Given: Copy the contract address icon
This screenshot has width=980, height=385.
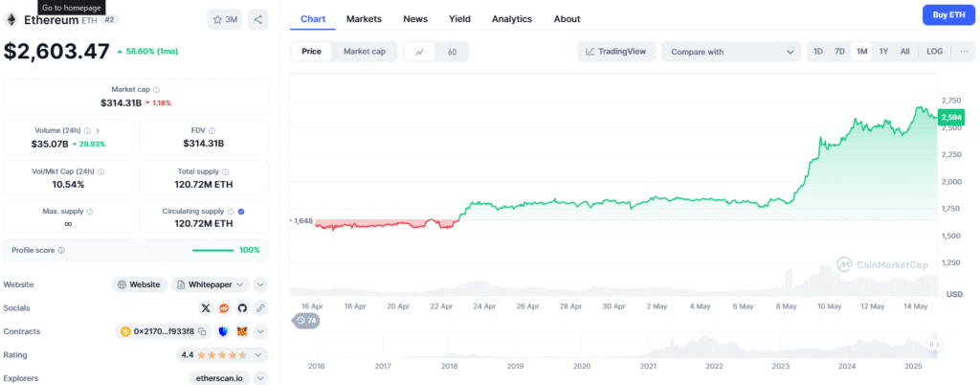Looking at the screenshot, I should click(202, 332).
